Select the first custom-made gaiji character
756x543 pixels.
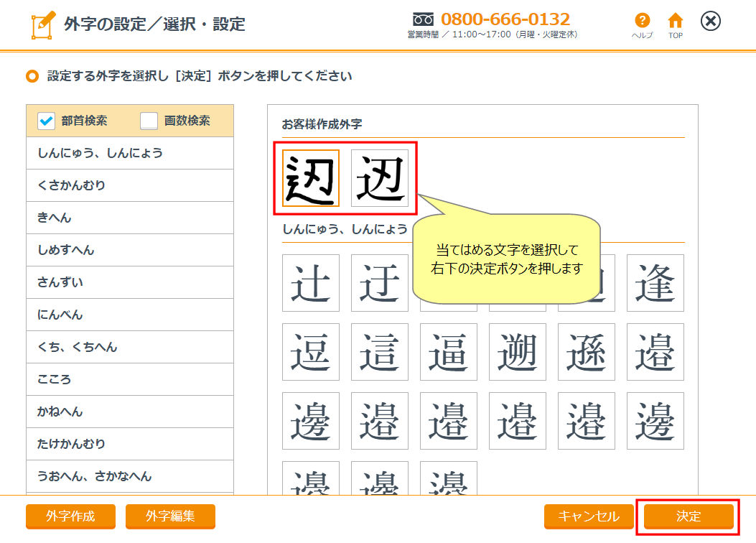(311, 178)
